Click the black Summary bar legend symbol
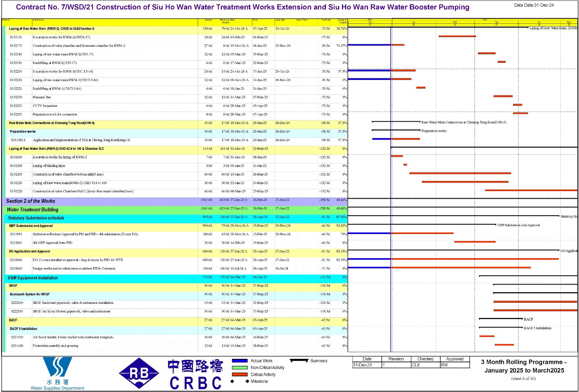The width and height of the screenshot is (579, 392). (299, 361)
